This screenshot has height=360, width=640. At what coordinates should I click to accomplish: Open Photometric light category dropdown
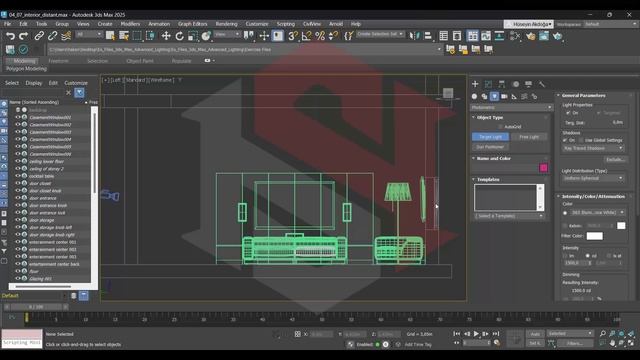(511, 107)
